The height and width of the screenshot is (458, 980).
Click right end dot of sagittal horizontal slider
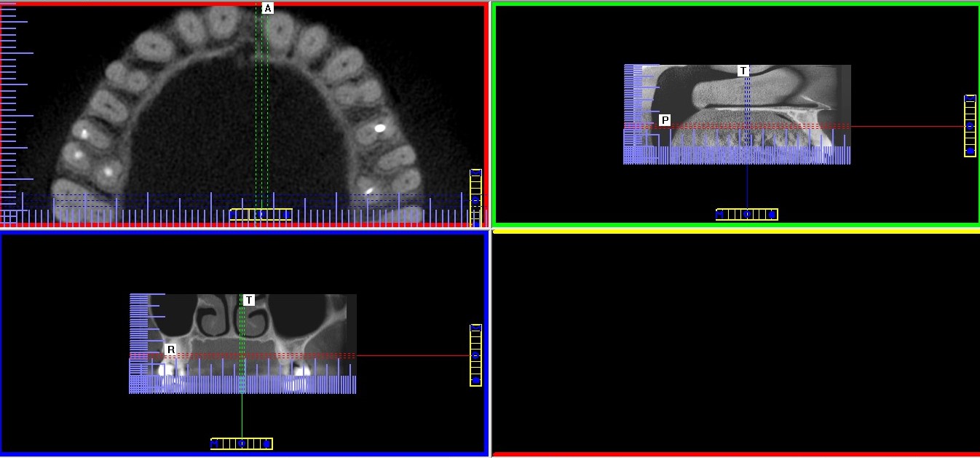coord(772,214)
